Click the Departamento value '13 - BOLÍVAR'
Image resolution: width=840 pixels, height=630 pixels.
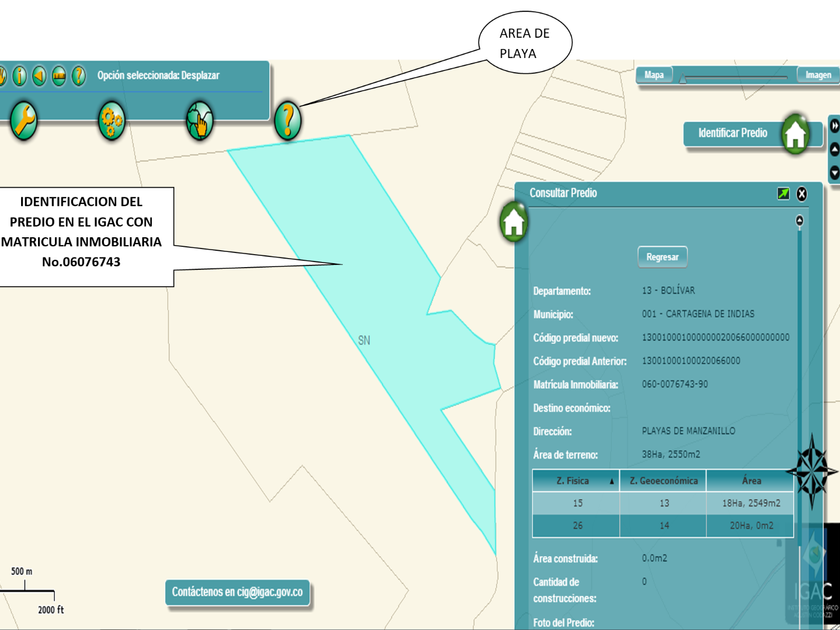click(x=668, y=291)
